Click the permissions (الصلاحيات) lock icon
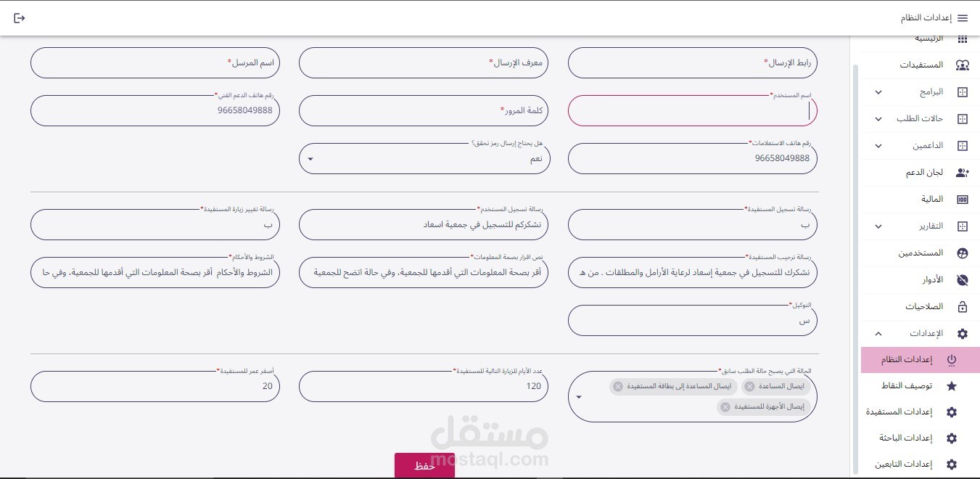 point(963,307)
